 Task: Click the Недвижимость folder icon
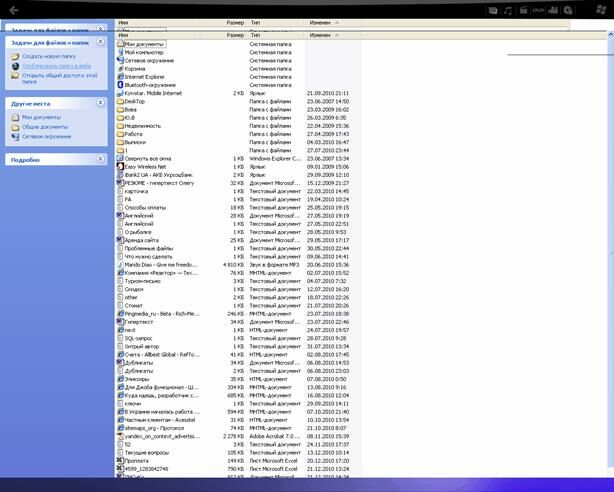[120, 126]
